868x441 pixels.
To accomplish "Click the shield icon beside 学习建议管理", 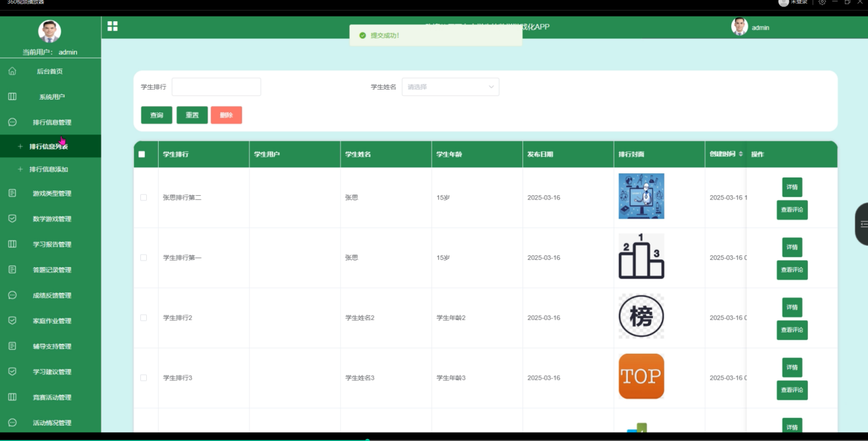I will click(x=12, y=371).
